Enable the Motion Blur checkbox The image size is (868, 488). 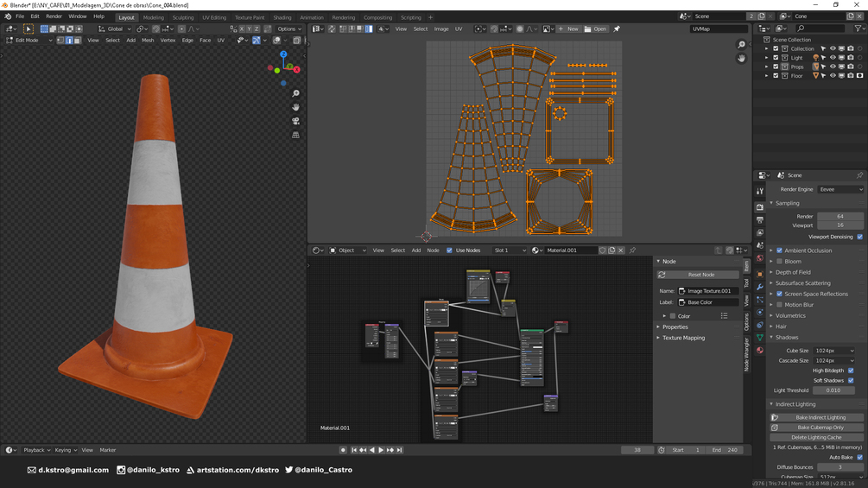(x=779, y=305)
